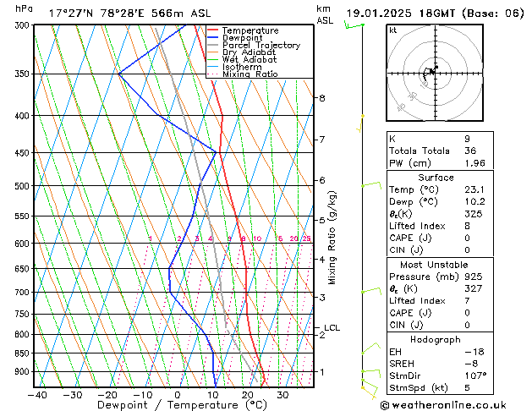Select the 700 hPa pressure label
The height and width of the screenshot is (411, 532).
coord(24,292)
